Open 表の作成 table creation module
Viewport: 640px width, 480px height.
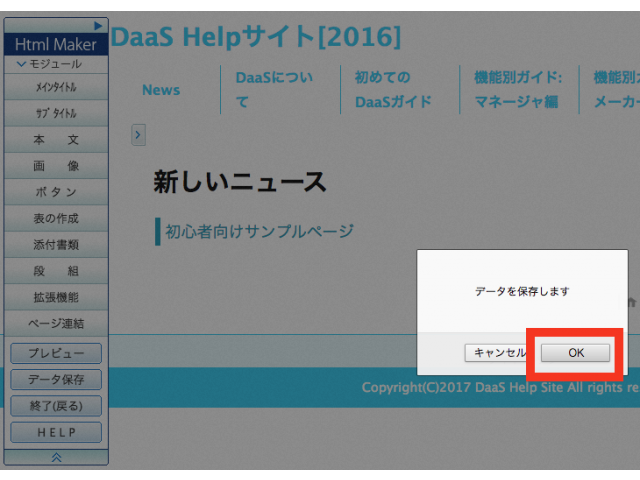pos(56,218)
